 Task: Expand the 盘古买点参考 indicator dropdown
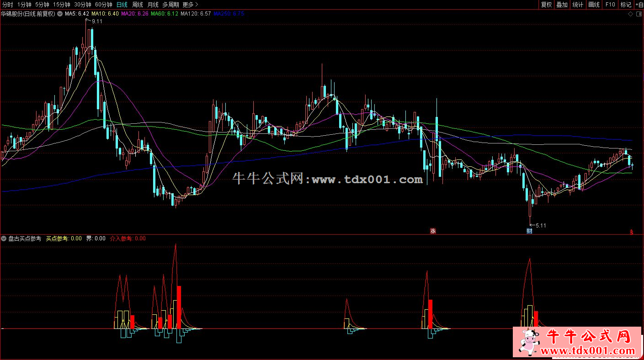pos(4,238)
